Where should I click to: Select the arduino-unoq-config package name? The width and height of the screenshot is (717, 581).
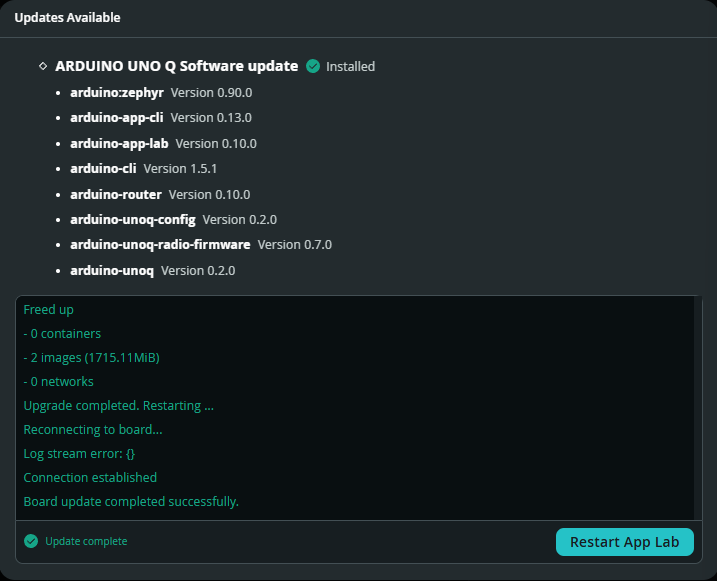click(133, 220)
